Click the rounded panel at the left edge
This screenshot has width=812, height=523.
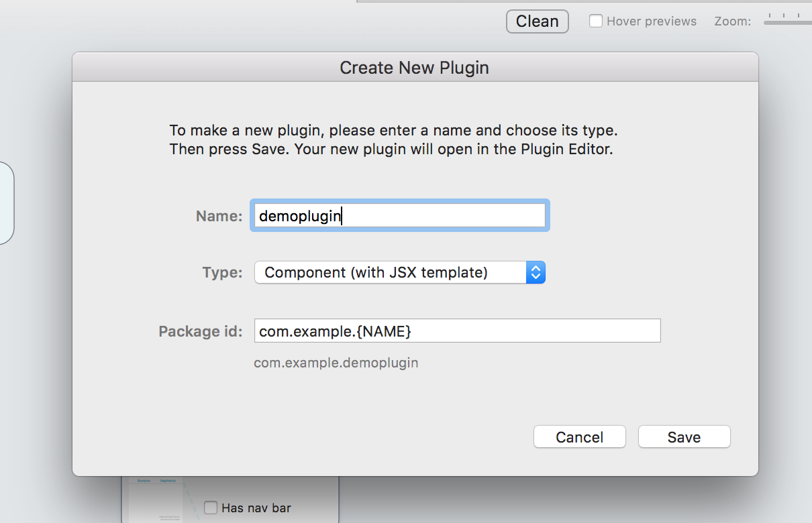click(6, 202)
